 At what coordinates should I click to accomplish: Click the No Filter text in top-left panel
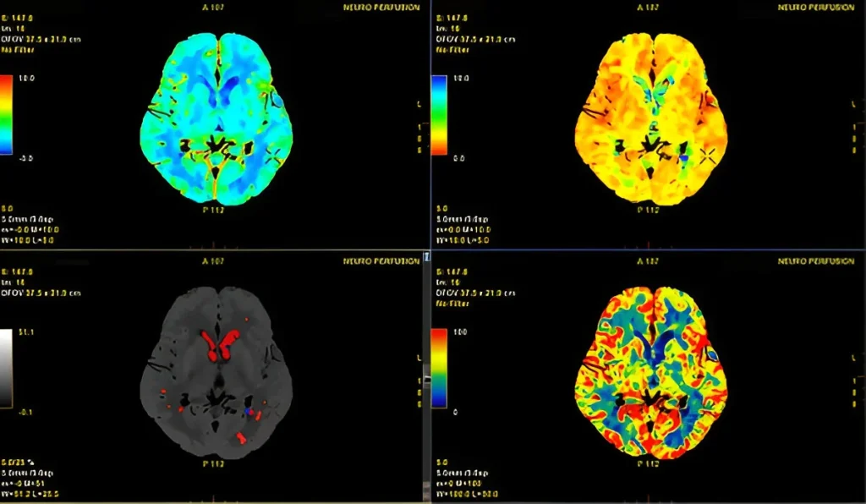click(20, 50)
